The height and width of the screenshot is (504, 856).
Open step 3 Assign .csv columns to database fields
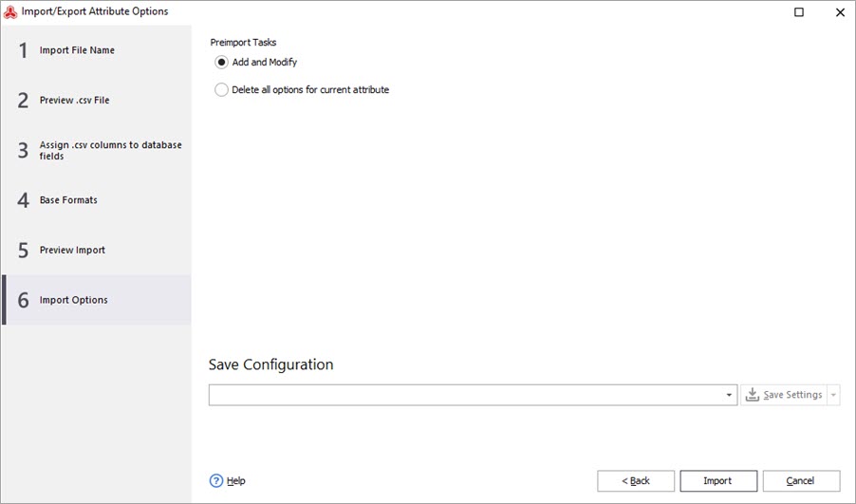coord(97,150)
